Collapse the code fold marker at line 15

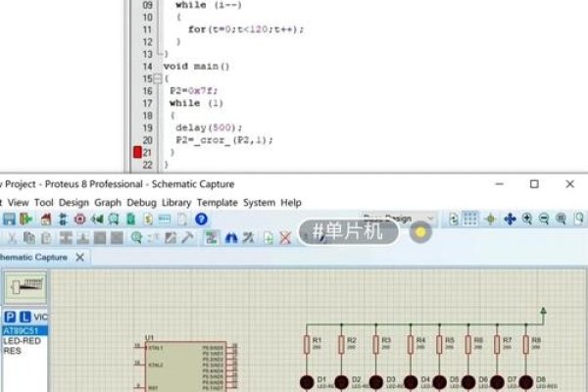click(158, 78)
